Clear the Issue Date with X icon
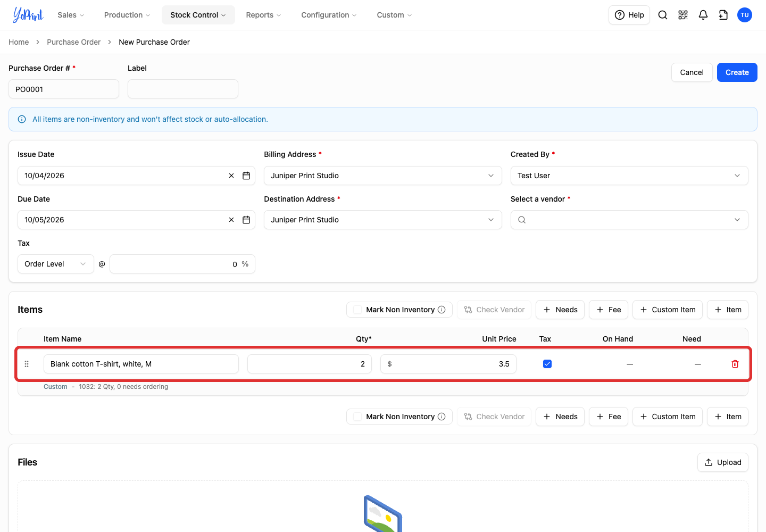Screen dimensions: 766x532 point(231,176)
